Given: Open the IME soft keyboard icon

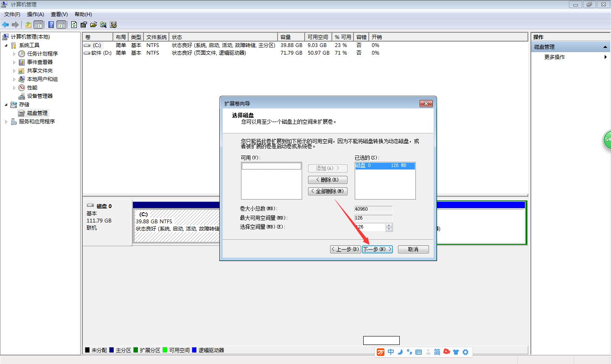Looking at the screenshot, I should [419, 352].
